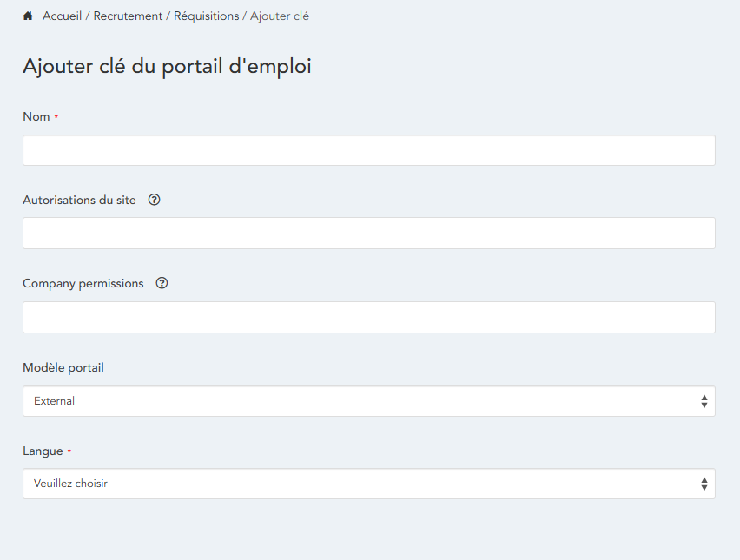Click the Nom field label
Screen dimensions: 740x560
tap(36, 117)
